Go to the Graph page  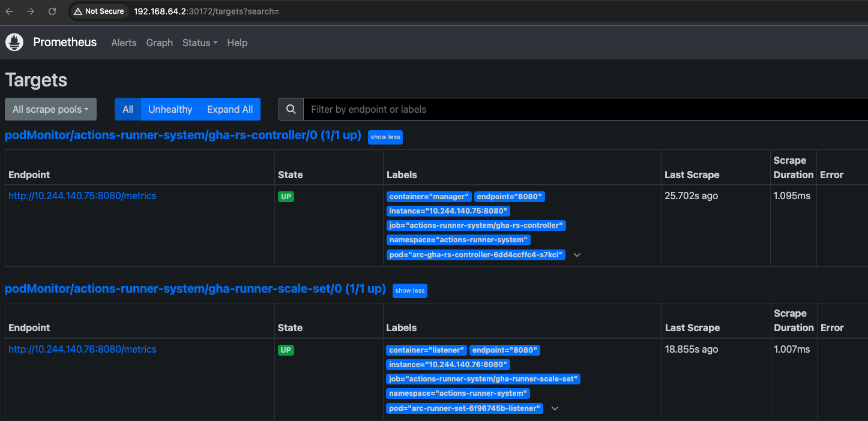point(160,43)
